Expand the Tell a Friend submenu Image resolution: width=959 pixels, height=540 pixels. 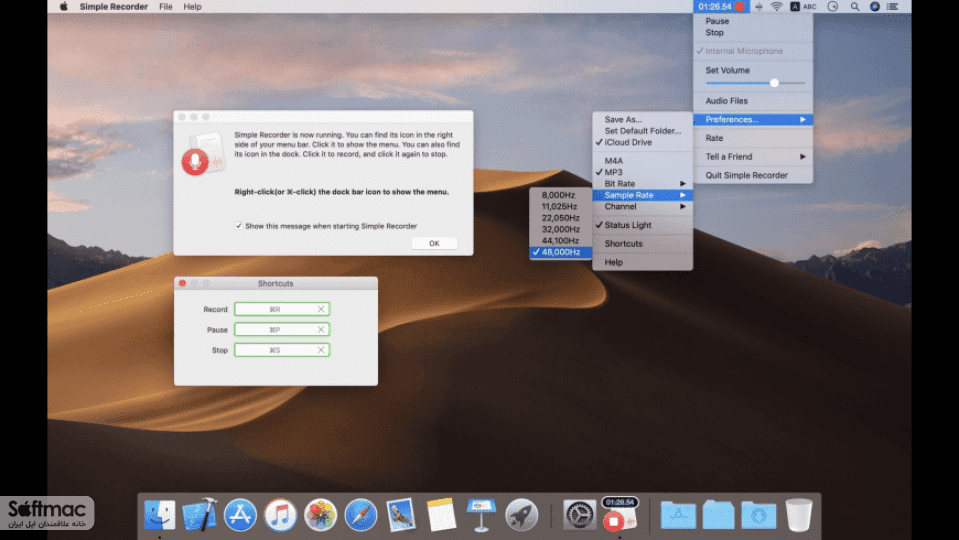point(753,157)
